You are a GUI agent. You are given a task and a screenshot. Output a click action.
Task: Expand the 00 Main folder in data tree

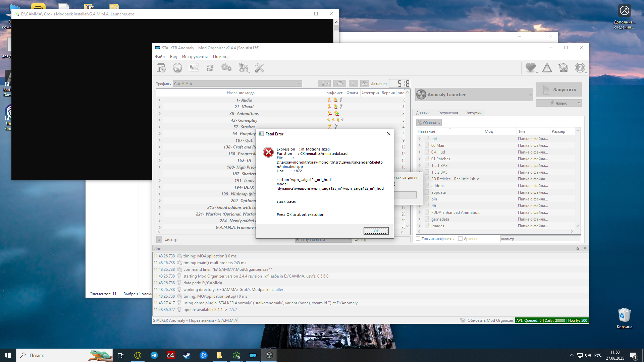(x=419, y=145)
